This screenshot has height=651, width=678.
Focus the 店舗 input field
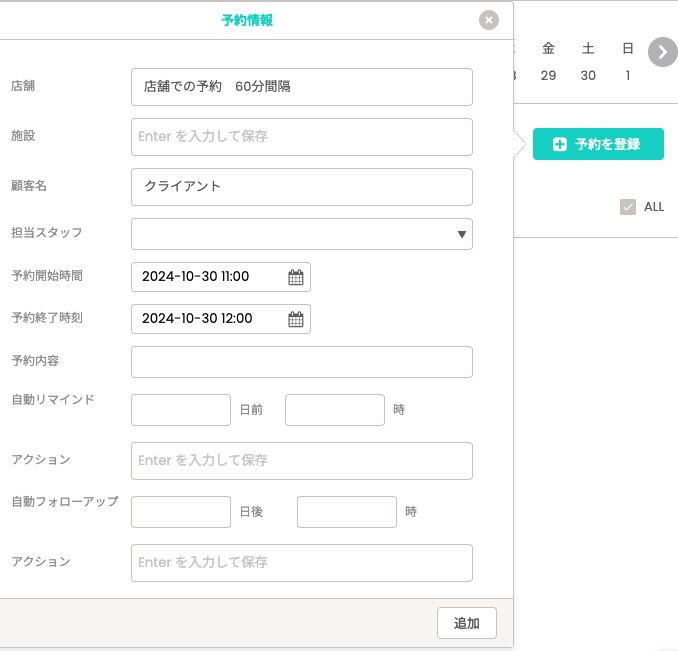pos(301,87)
